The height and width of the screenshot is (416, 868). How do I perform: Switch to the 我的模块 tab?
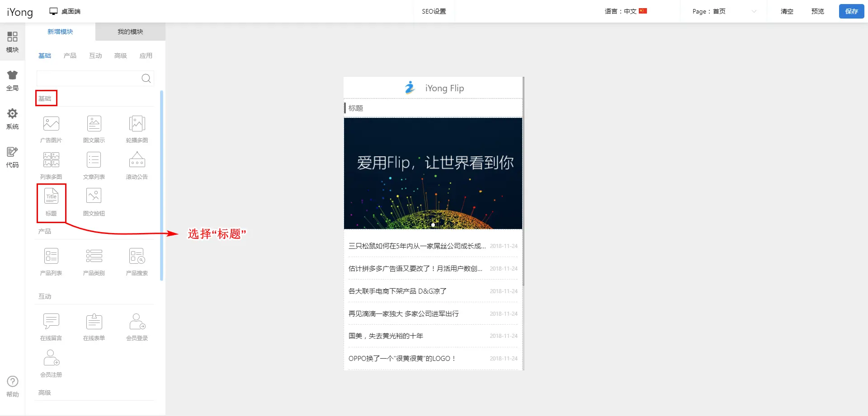click(x=130, y=32)
